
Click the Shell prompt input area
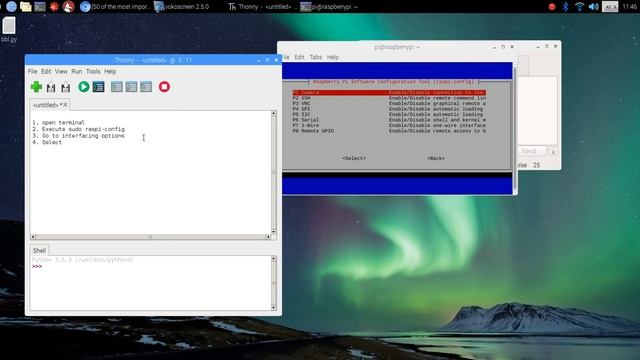tap(151, 267)
